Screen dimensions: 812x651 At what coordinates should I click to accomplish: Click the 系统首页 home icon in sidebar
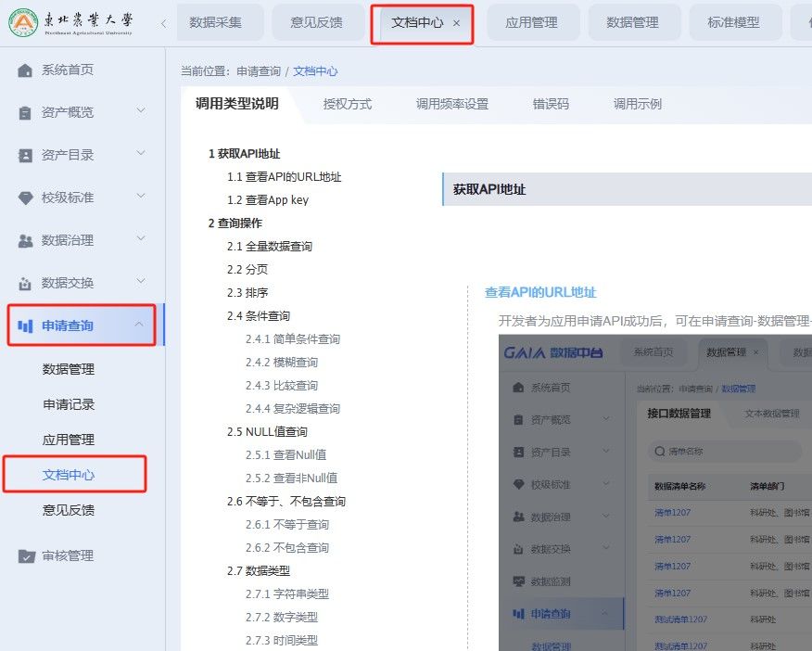[25, 70]
